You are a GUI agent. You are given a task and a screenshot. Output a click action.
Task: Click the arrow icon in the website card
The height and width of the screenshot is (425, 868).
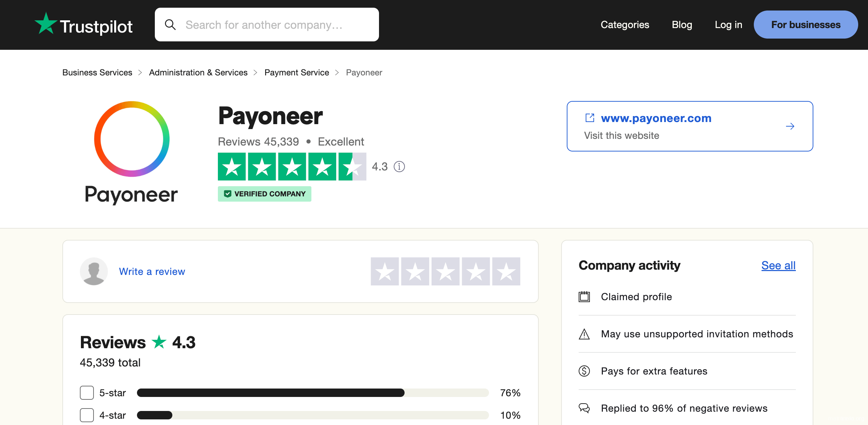point(790,126)
